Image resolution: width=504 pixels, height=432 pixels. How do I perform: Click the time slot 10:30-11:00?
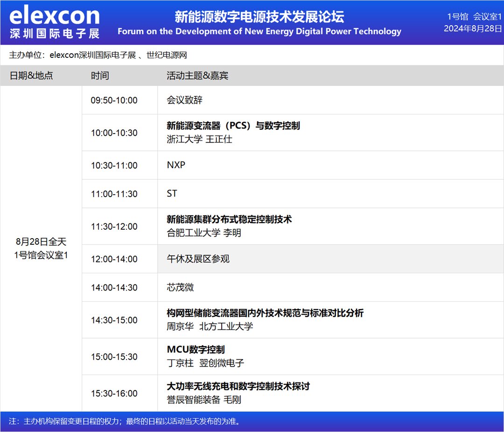coord(114,165)
